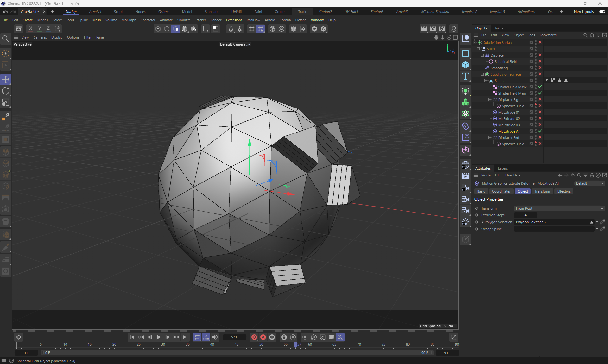Click the Cube primitive icon
608x364 pixels.
[x=465, y=65]
